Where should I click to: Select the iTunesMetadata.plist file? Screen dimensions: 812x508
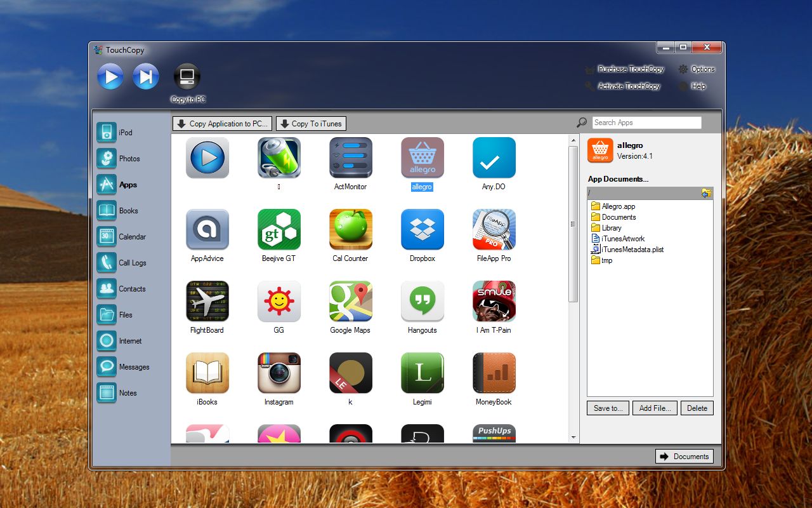coord(627,250)
